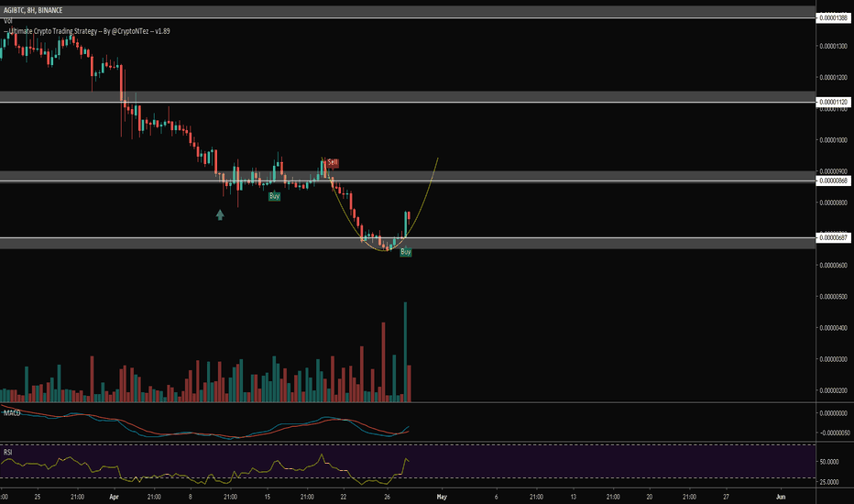
Task: Select the 0.00000868 price line label
Action: point(833,181)
